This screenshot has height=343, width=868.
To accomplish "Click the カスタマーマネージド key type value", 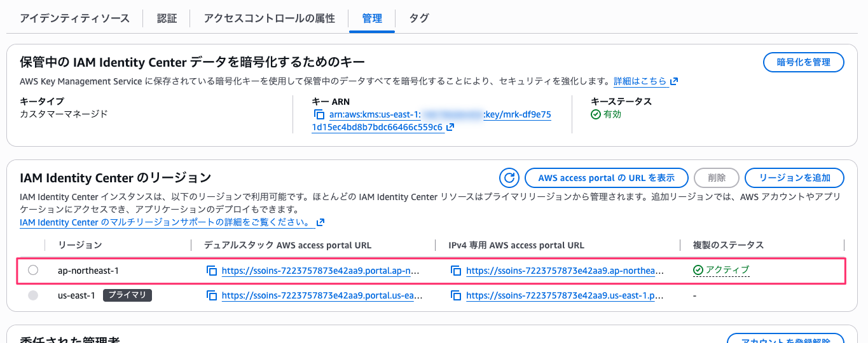I will (64, 114).
